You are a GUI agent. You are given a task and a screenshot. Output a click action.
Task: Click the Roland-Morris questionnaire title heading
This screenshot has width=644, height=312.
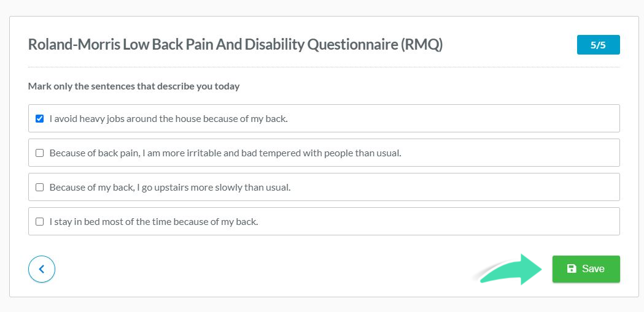[235, 45]
